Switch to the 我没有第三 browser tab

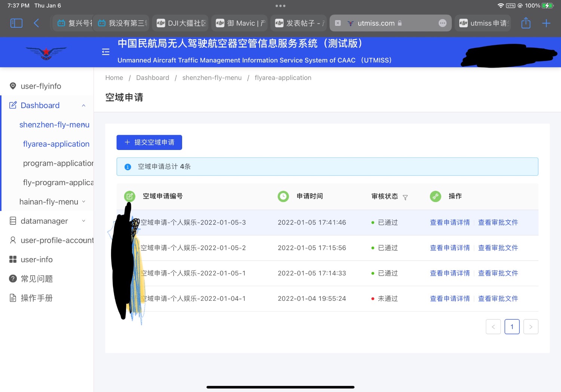[121, 23]
